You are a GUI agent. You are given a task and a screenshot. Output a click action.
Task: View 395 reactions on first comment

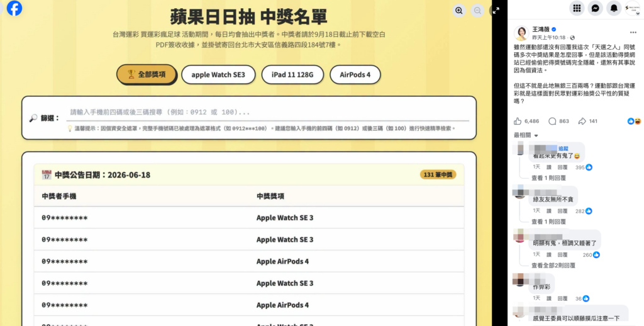[x=584, y=167]
